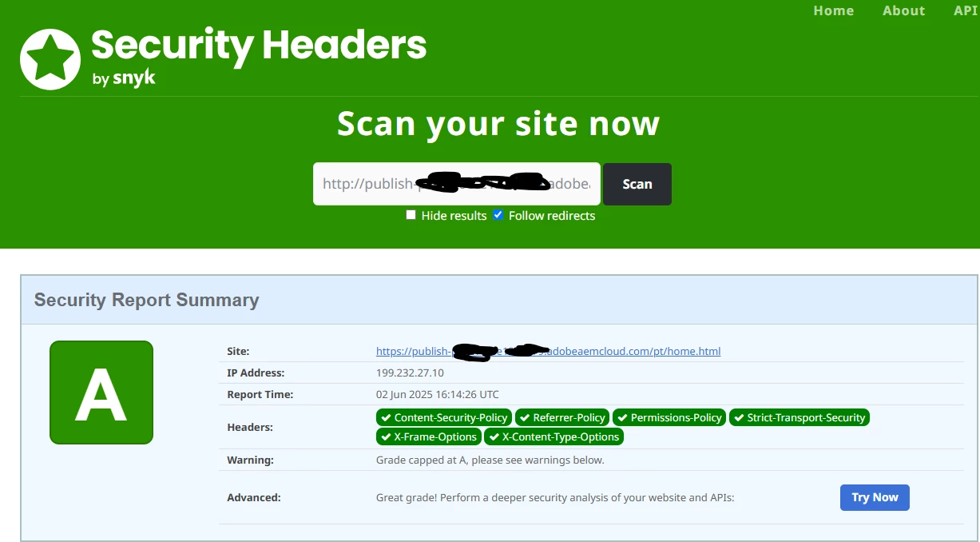Click the Security Report Summary heading
980x542 pixels.
tap(147, 300)
